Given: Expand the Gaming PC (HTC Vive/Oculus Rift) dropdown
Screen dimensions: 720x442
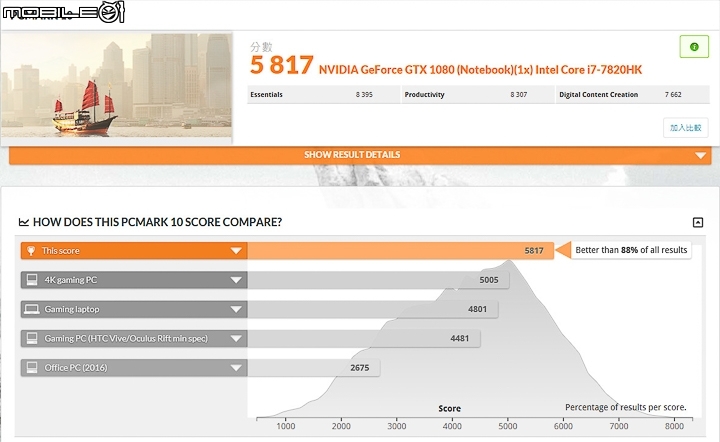Looking at the screenshot, I should (x=236, y=339).
